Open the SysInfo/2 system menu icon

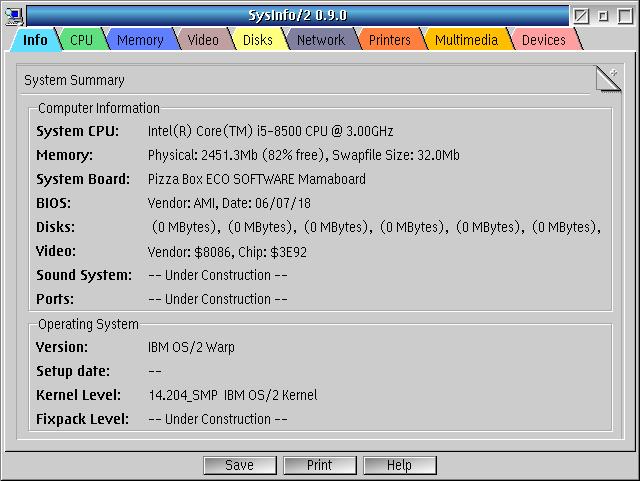tap(14, 16)
